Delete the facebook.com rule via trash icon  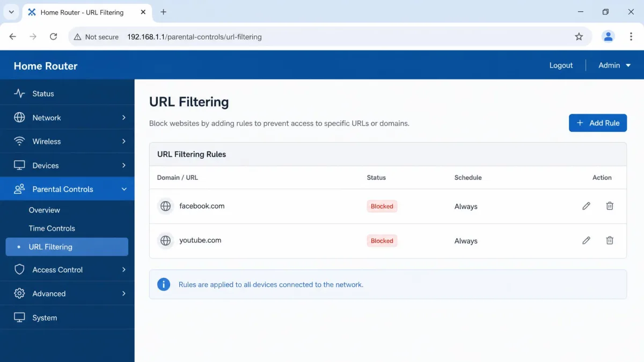pyautogui.click(x=610, y=206)
